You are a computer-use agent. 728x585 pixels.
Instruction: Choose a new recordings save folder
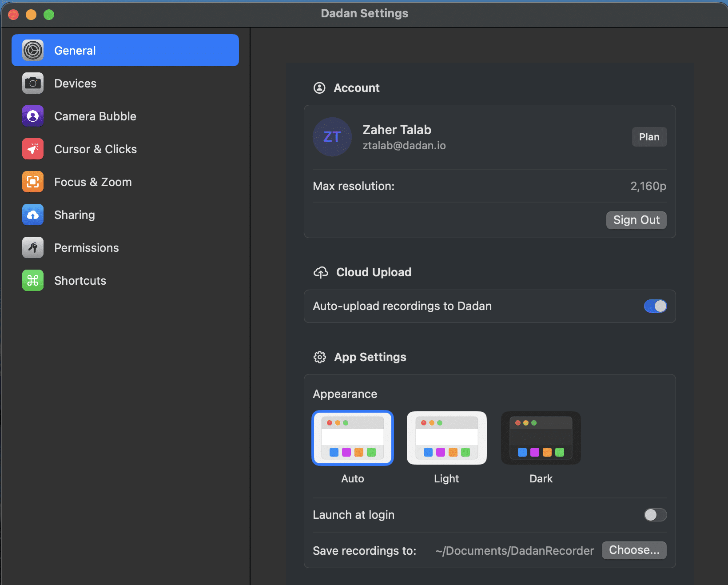click(633, 550)
